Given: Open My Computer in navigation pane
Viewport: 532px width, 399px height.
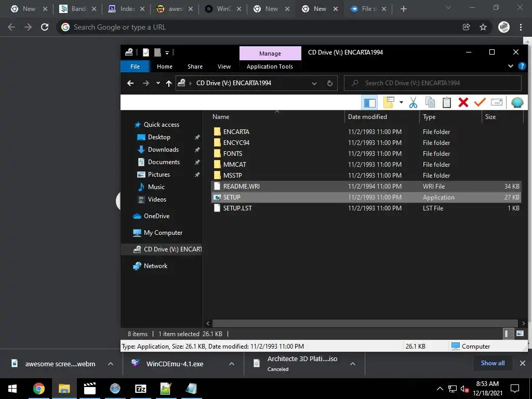Looking at the screenshot, I should tap(163, 233).
